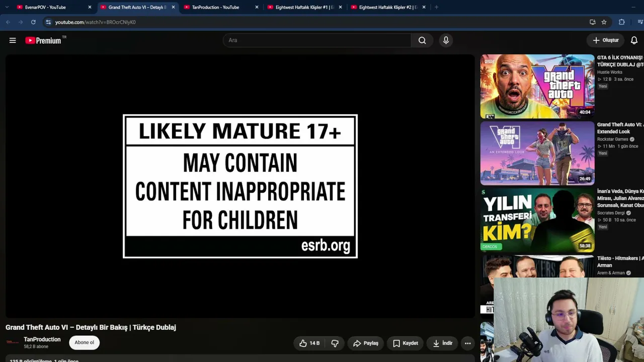Image resolution: width=644 pixels, height=362 pixels.
Task: Open the Hustle Works channel link
Action: 610,72
